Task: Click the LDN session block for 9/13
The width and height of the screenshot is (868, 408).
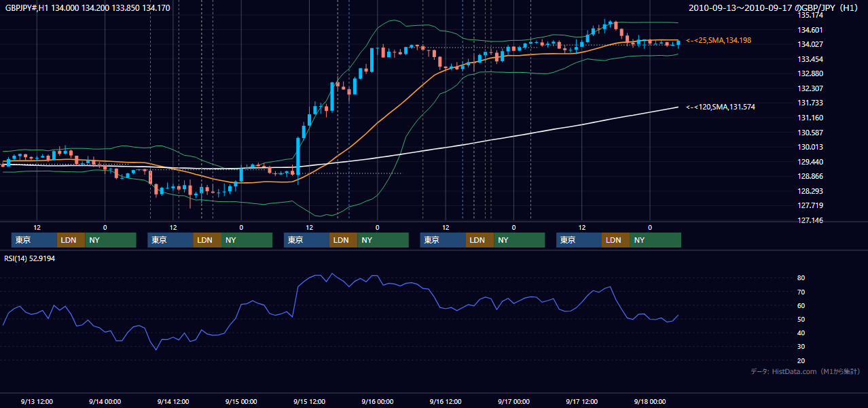Action: 71,240
